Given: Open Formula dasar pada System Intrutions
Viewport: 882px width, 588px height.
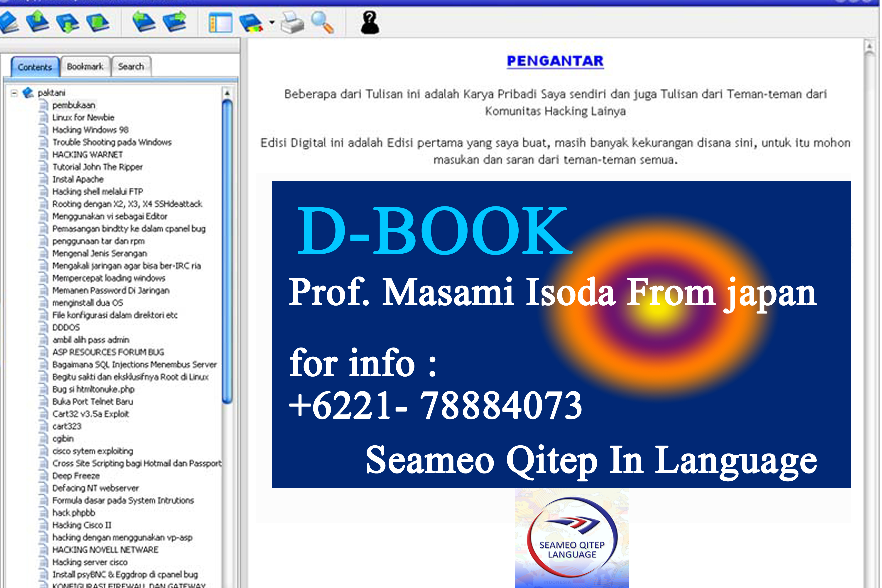Looking at the screenshot, I should 123,501.
